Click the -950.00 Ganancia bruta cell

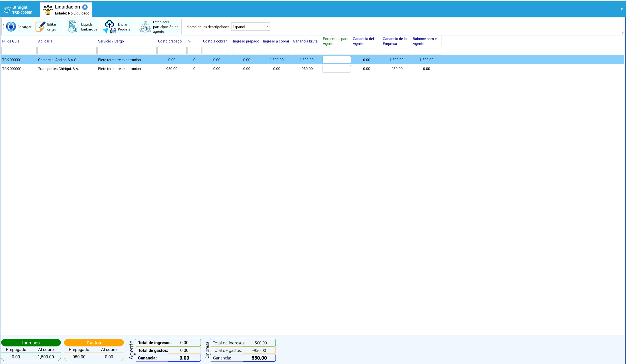coord(307,69)
